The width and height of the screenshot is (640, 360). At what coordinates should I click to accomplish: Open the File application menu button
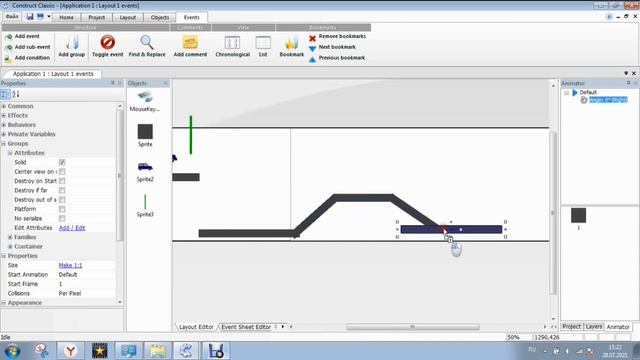click(x=12, y=16)
